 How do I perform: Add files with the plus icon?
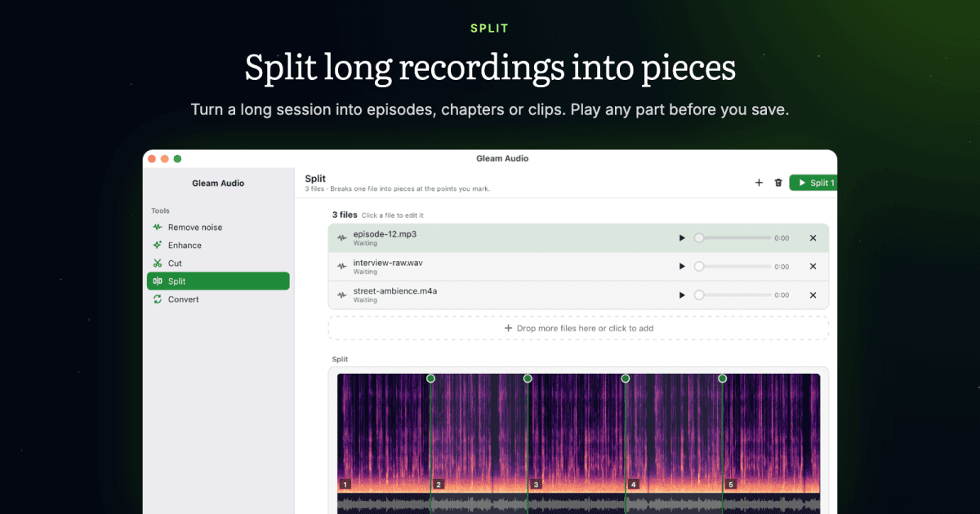click(759, 183)
